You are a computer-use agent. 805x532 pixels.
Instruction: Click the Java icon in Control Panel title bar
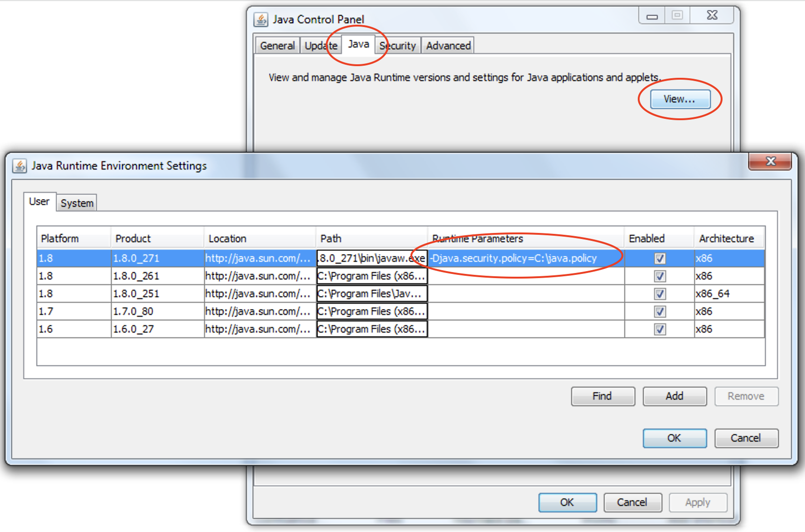tap(261, 20)
